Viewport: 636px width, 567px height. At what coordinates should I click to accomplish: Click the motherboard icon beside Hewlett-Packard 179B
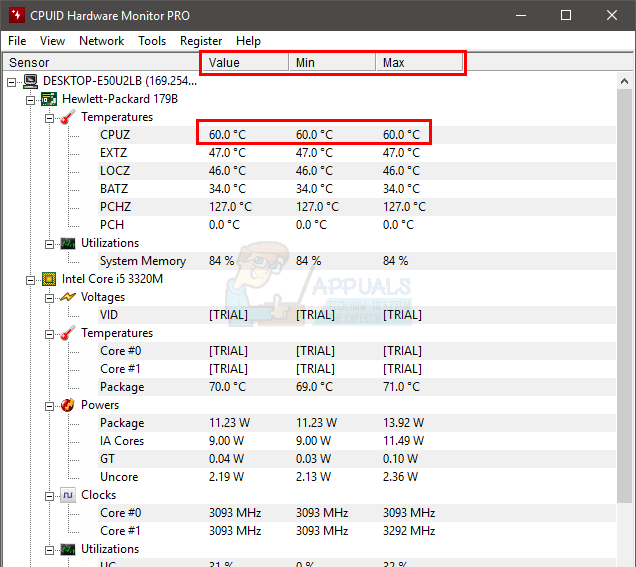(x=49, y=99)
